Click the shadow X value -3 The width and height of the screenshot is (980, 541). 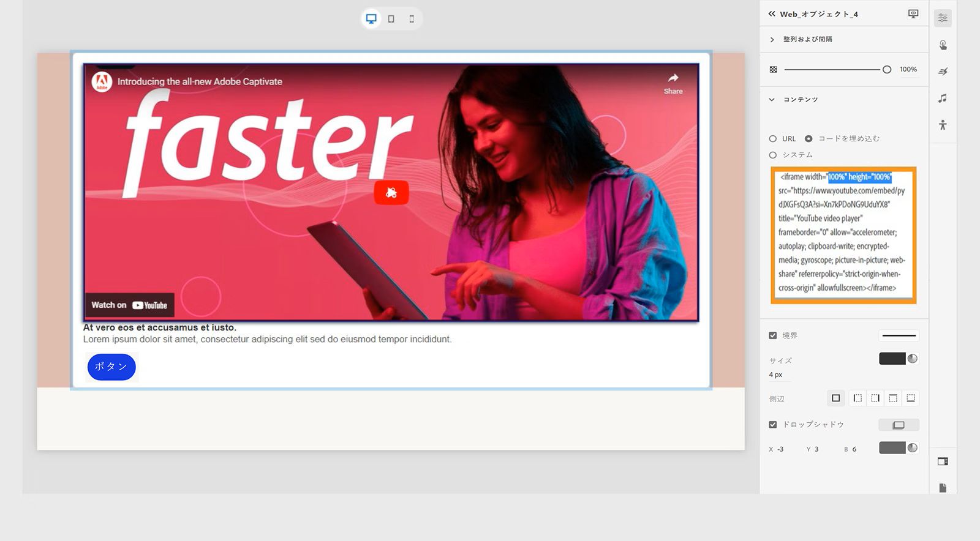tap(780, 449)
